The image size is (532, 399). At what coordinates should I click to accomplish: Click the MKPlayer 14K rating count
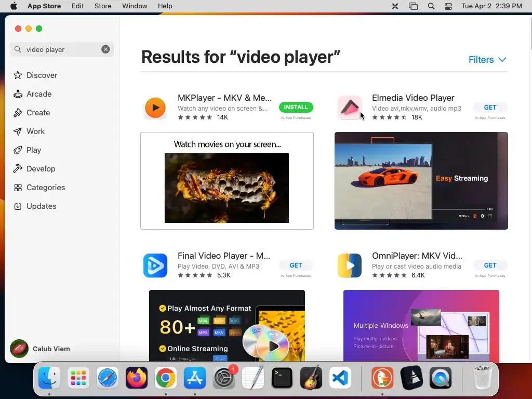pos(222,117)
